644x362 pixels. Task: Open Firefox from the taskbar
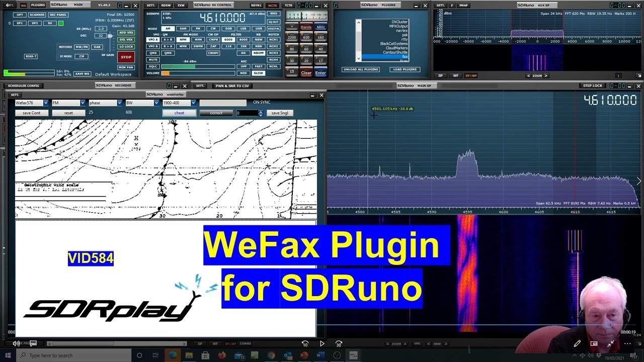click(221, 355)
